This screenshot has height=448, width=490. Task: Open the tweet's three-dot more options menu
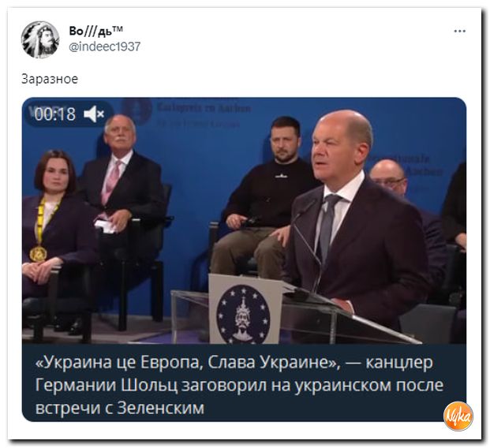460,31
